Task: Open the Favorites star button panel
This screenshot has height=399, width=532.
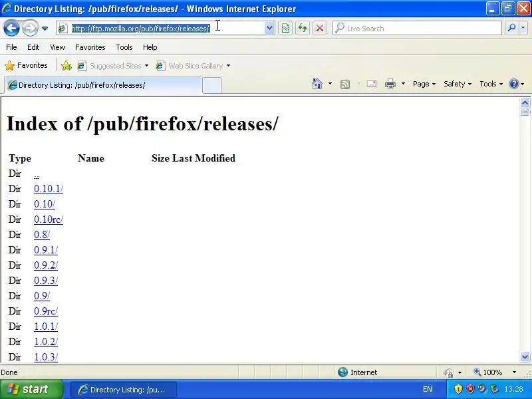Action: 27,65
